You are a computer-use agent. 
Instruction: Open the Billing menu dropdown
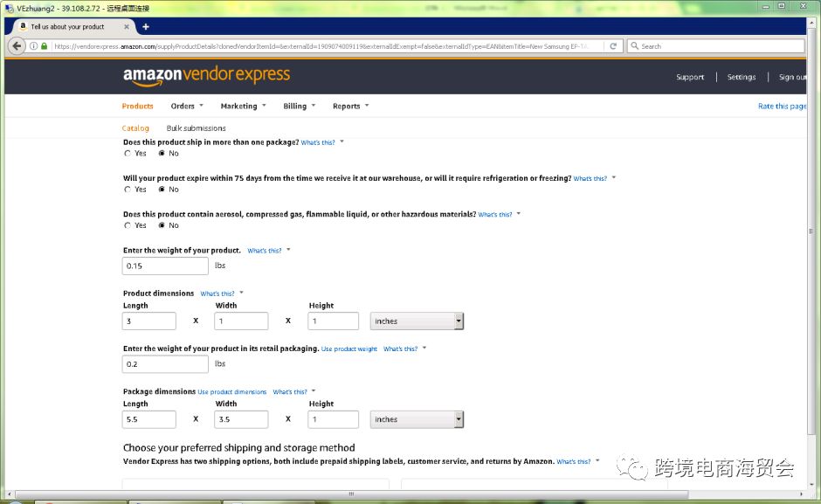[300, 106]
